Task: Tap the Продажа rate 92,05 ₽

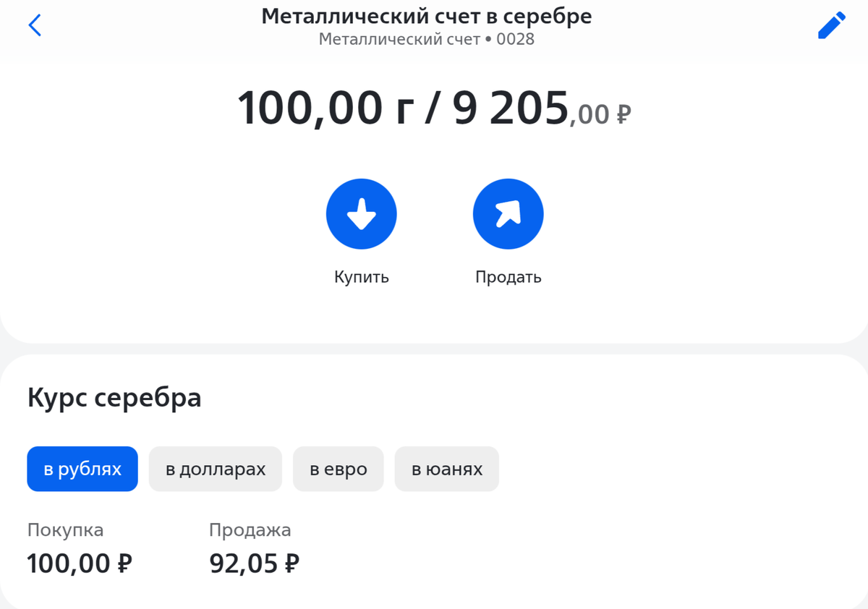Action: 253,563
